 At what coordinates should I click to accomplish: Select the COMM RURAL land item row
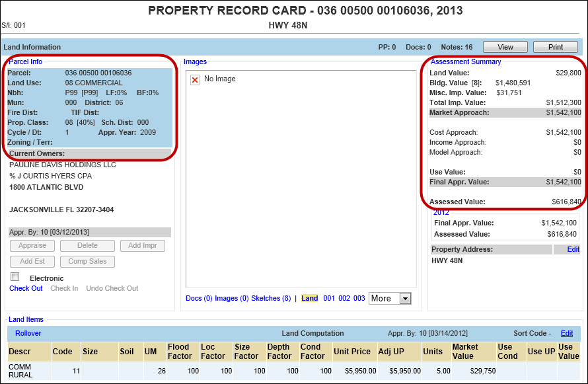pos(293,371)
